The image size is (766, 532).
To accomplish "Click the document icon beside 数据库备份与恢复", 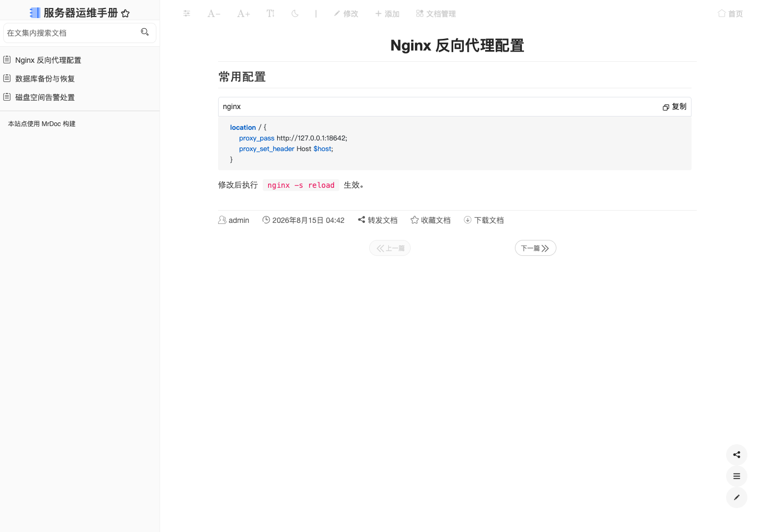I will tap(7, 78).
